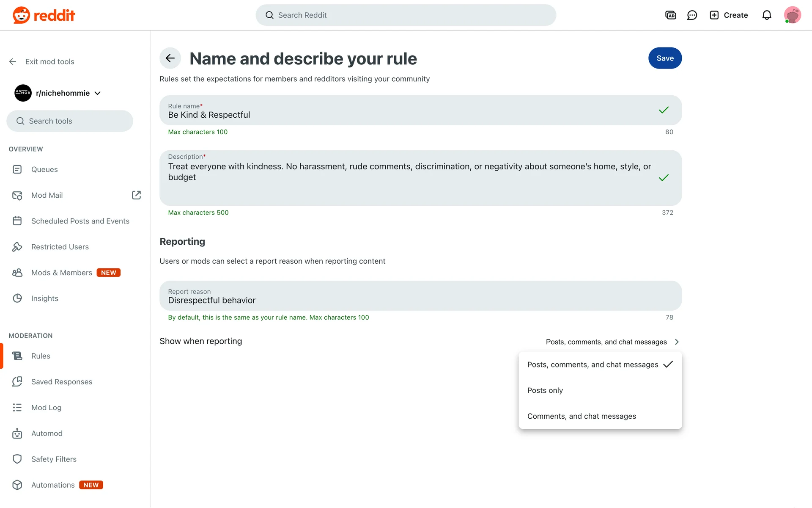Select checked "Posts, comments, and chat messages" option

click(592, 364)
